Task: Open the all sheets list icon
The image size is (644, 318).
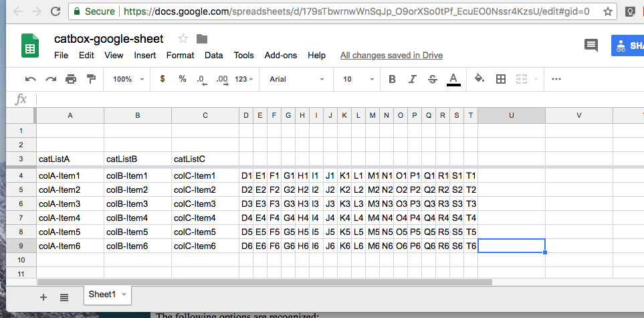Action: [x=64, y=297]
